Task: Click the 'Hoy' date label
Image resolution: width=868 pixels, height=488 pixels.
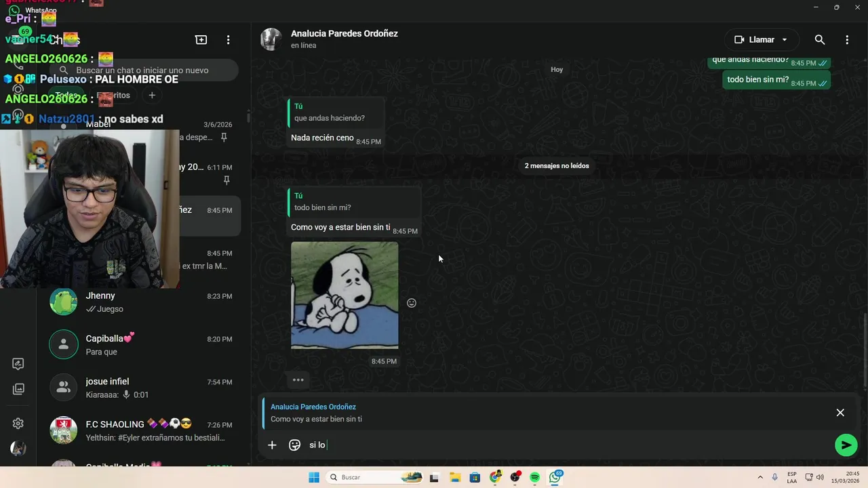Action: 557,69
